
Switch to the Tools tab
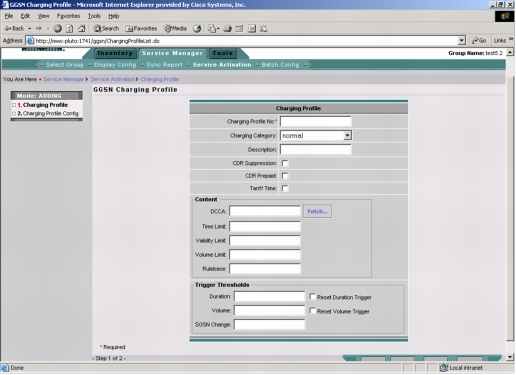click(223, 53)
